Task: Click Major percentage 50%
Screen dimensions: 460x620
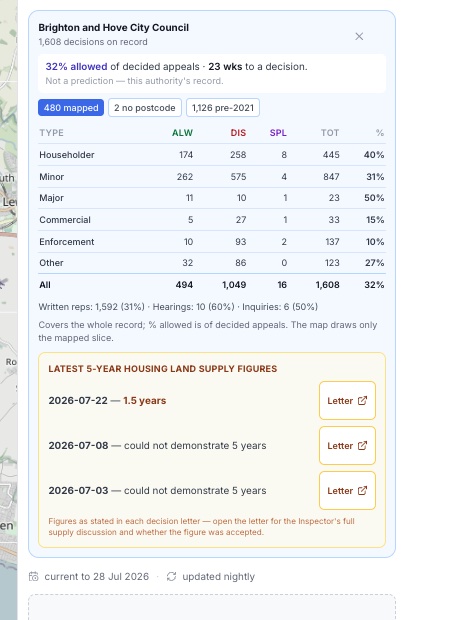Action: (374, 198)
